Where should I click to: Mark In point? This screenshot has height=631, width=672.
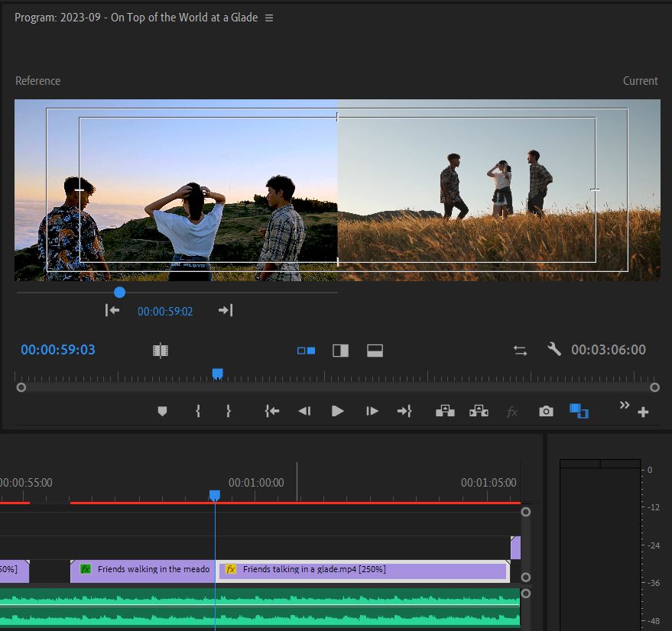tap(197, 411)
